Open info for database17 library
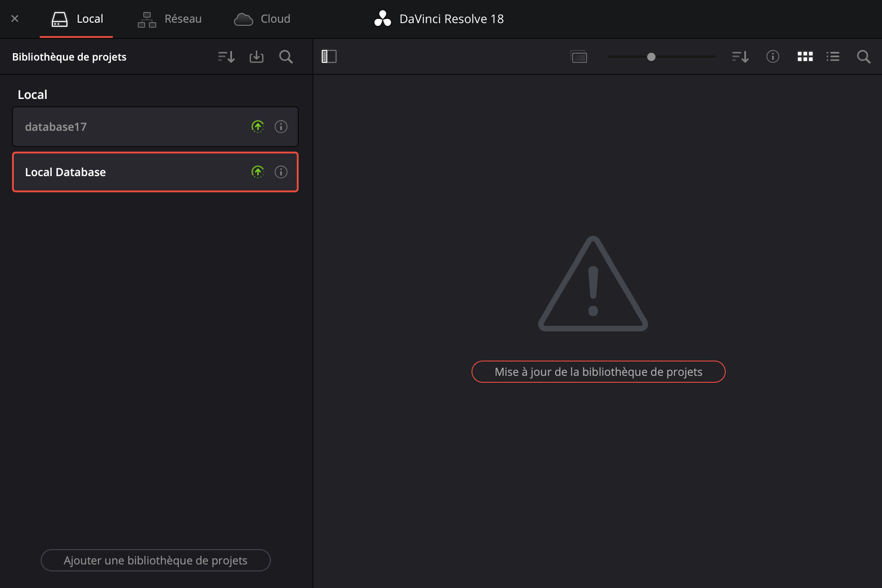The image size is (882, 588). [x=281, y=127]
